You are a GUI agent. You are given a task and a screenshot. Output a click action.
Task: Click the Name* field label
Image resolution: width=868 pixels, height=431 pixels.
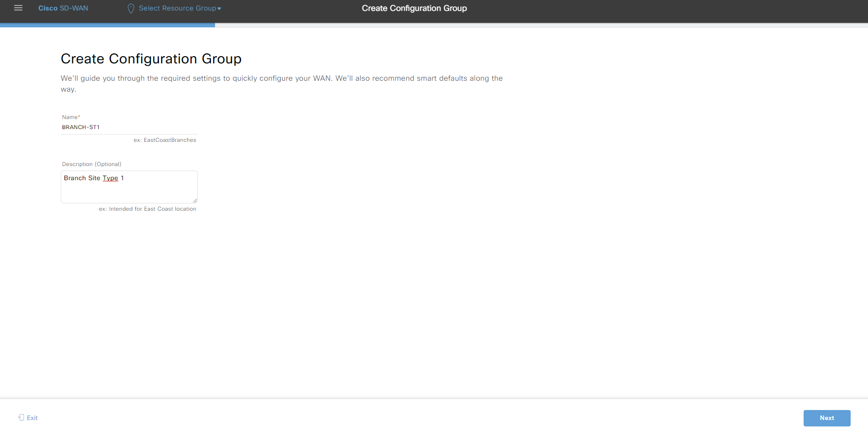tap(71, 117)
